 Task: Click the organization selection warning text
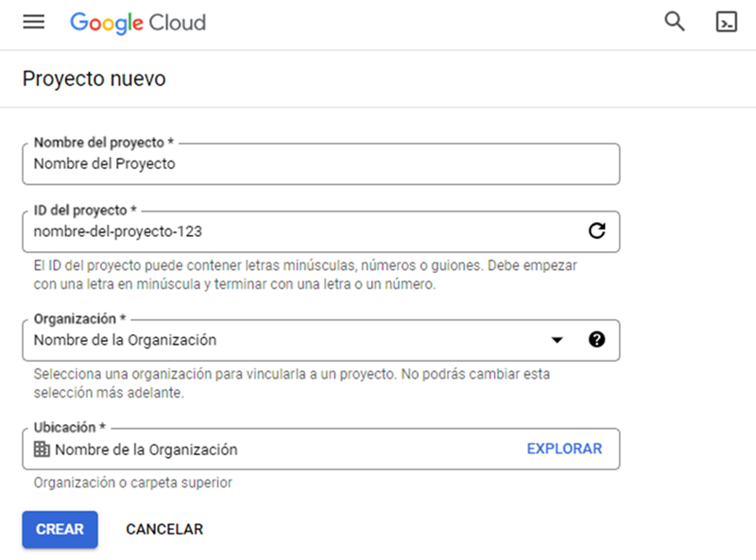(x=291, y=383)
